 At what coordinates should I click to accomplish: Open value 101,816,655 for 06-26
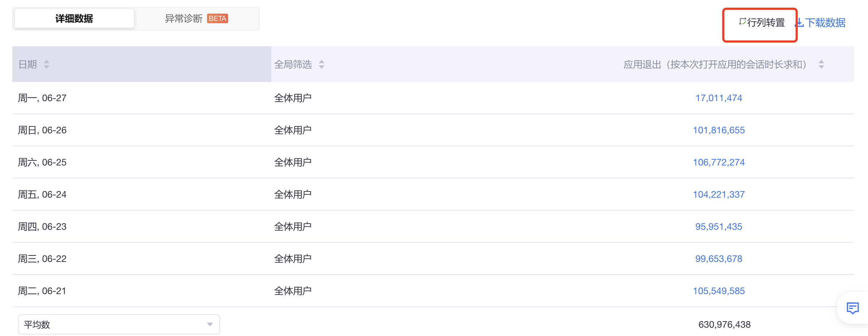pyautogui.click(x=718, y=130)
